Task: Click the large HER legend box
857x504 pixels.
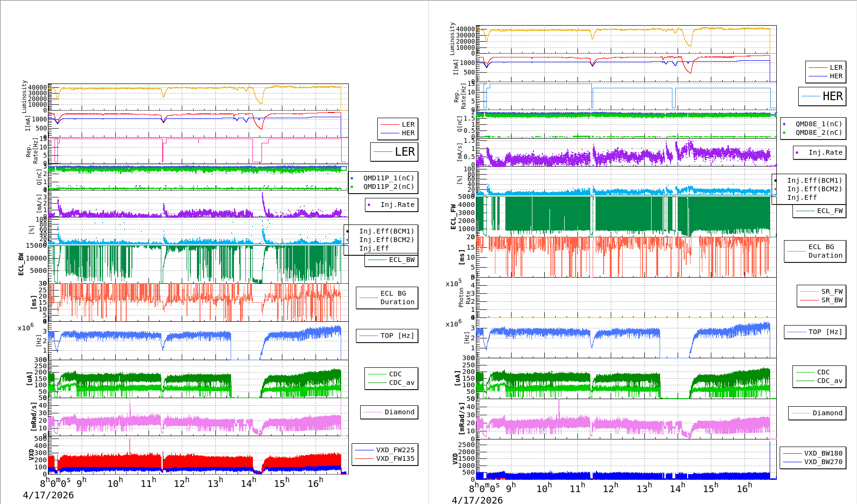Action: 822,96
